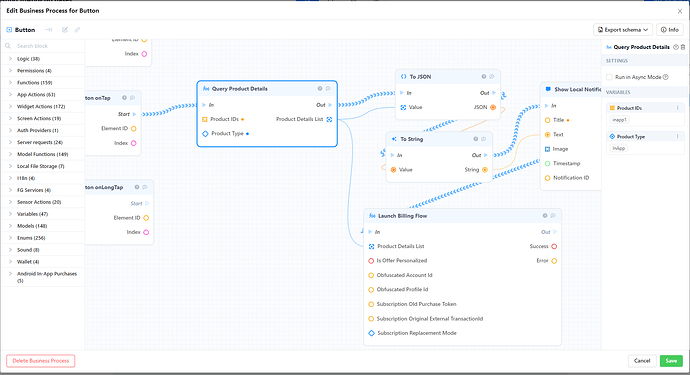Click the info icon on onTap node
The height and width of the screenshot is (375, 690).
[x=125, y=98]
